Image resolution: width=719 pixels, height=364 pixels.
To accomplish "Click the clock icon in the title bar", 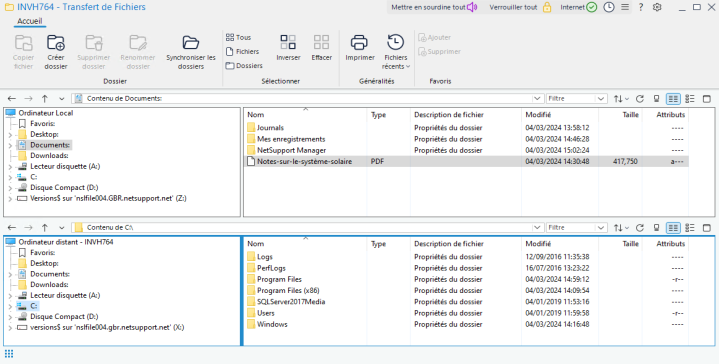I will [608, 7].
